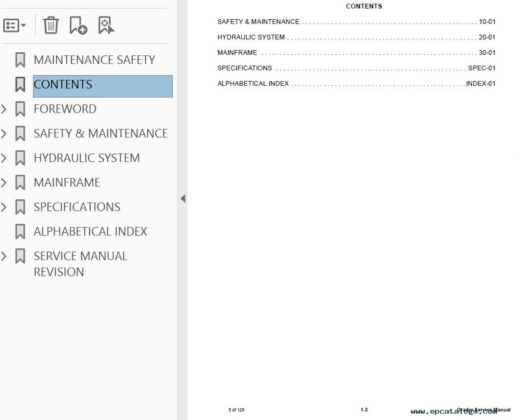Expand the SERVICE MANUAL REVISION bookmark
Viewport: 524px width, 420px height.
[4, 256]
